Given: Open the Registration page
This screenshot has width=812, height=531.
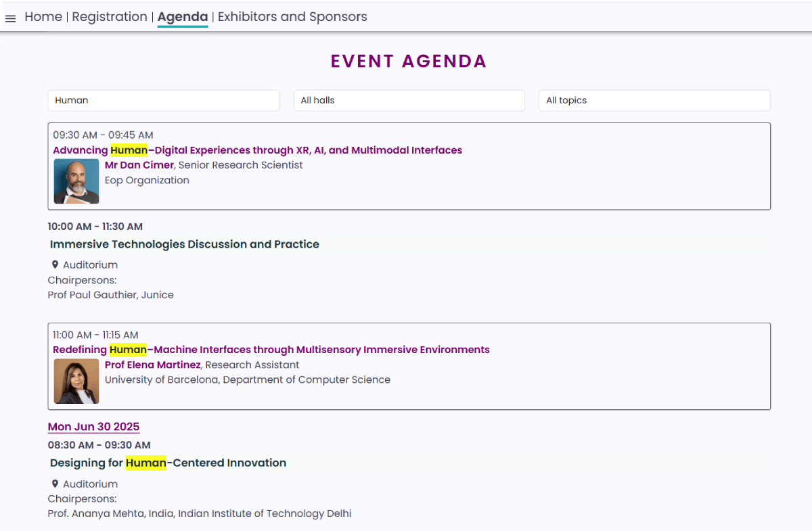Looking at the screenshot, I should 110,17.
